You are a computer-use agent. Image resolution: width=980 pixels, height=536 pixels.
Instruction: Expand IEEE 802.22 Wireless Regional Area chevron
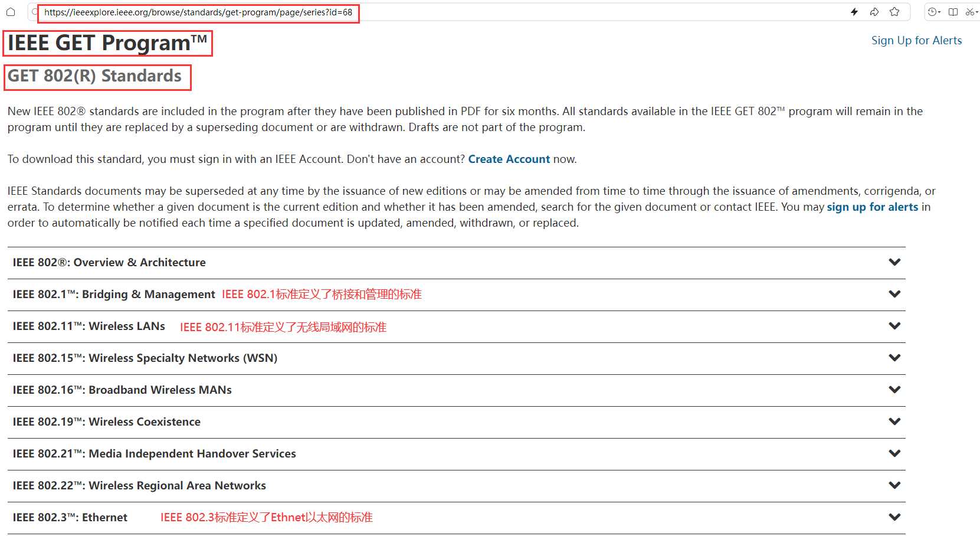tap(894, 485)
